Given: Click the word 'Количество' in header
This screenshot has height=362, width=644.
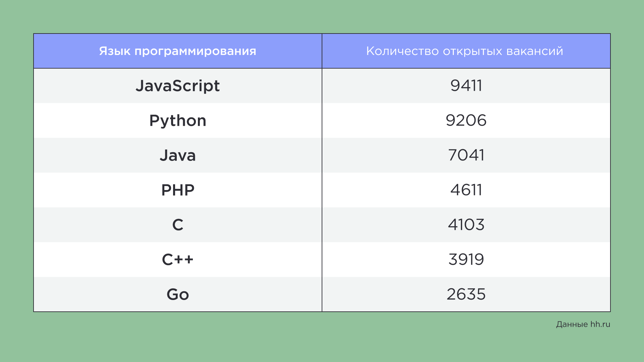Looking at the screenshot, I should click(x=402, y=51).
